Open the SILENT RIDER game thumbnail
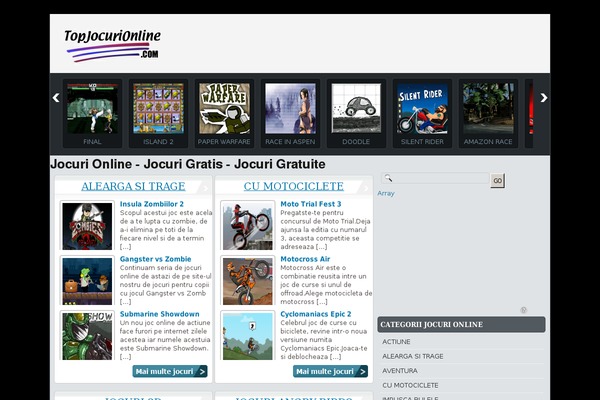 [x=422, y=109]
